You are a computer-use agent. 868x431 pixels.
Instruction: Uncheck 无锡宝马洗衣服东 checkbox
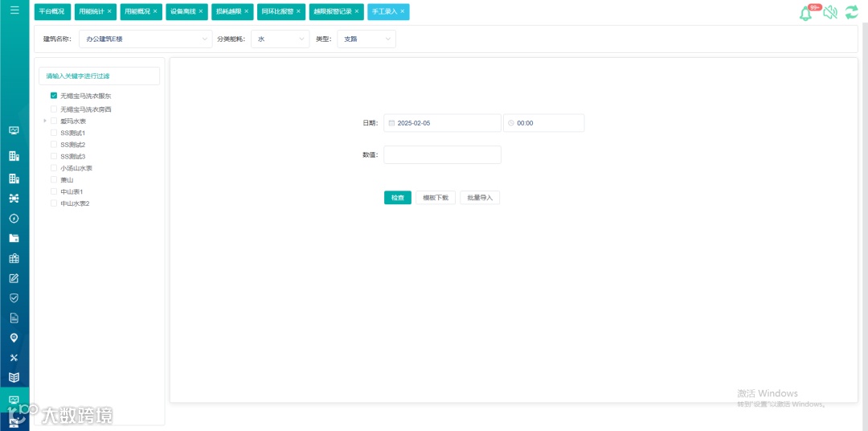[54, 95]
